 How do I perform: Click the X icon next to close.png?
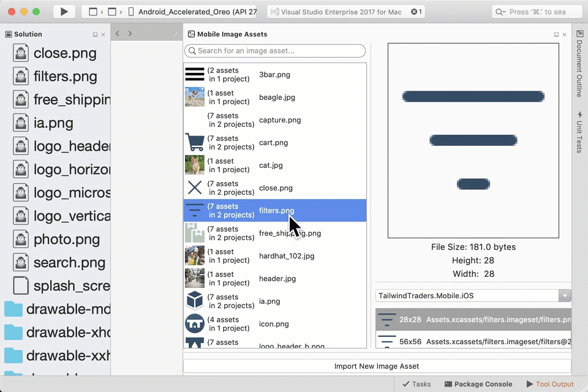[194, 186]
